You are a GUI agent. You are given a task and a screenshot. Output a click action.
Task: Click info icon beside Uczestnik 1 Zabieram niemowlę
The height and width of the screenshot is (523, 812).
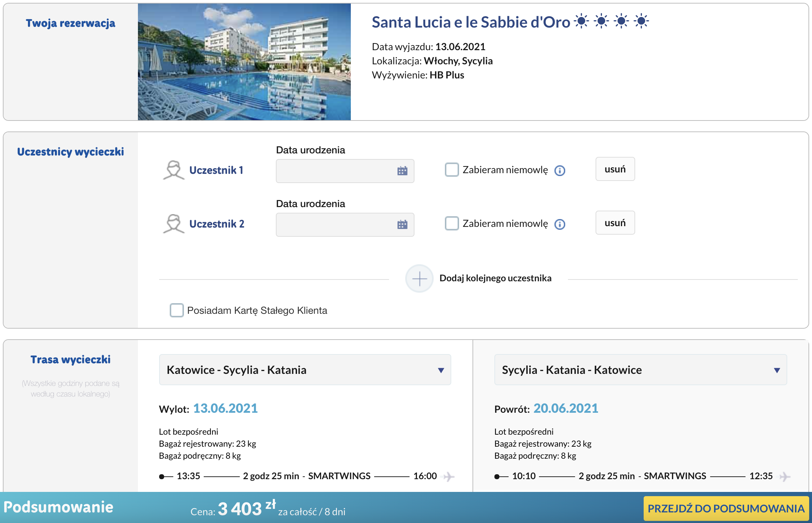coord(560,171)
